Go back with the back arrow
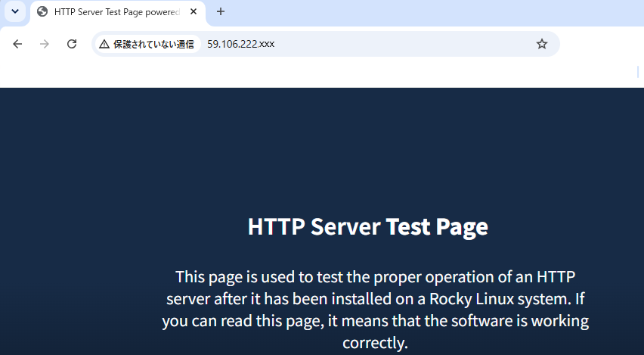 coord(17,44)
